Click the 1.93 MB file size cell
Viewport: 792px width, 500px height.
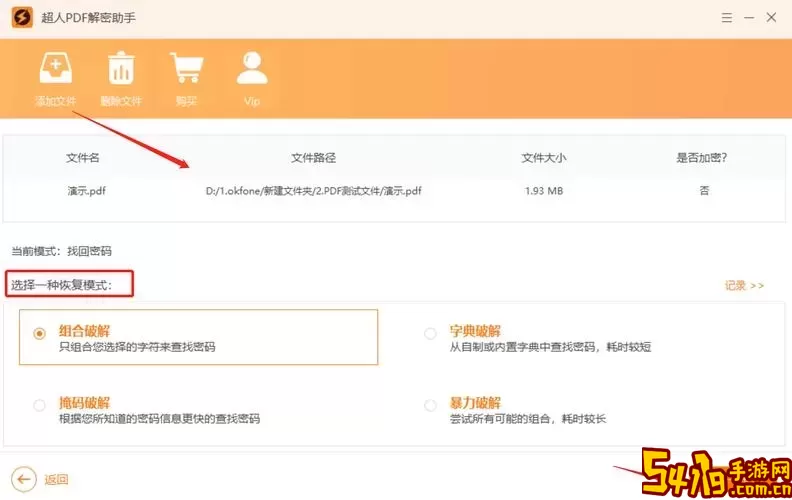[543, 191]
